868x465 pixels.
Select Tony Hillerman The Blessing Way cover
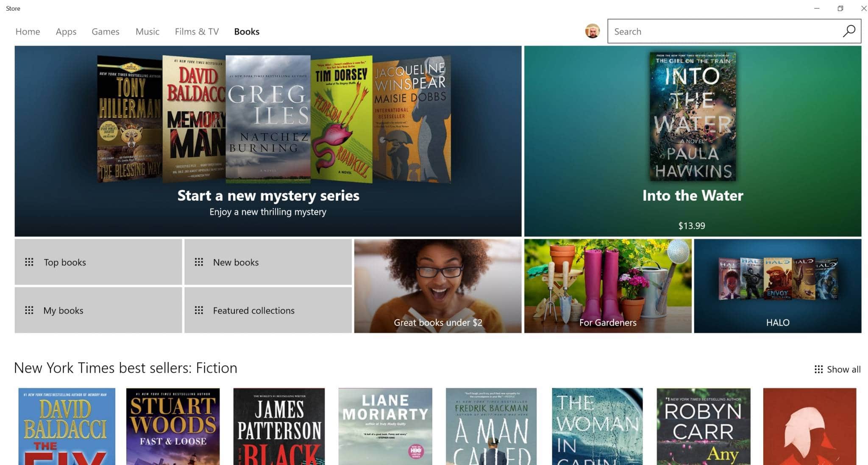(x=129, y=119)
